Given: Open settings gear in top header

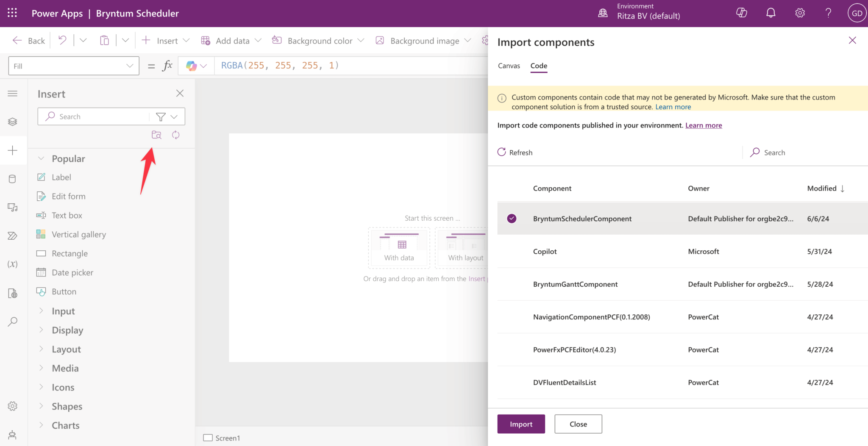Looking at the screenshot, I should [x=800, y=13].
